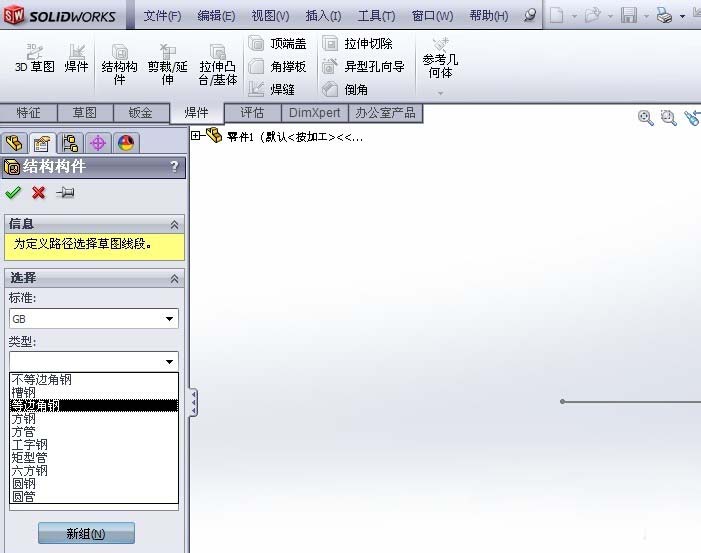Screen dimensions: 701x553
Task: Click the 拉伸切除 extruded cut tool
Action: 358,43
